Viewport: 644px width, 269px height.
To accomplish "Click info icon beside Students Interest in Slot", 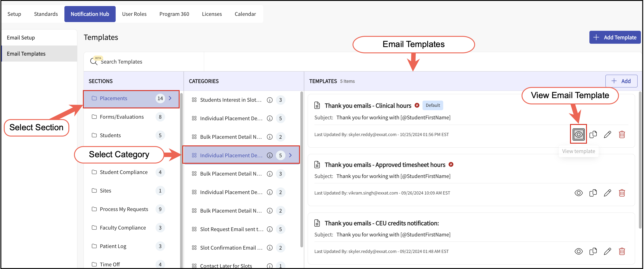I will click(269, 100).
